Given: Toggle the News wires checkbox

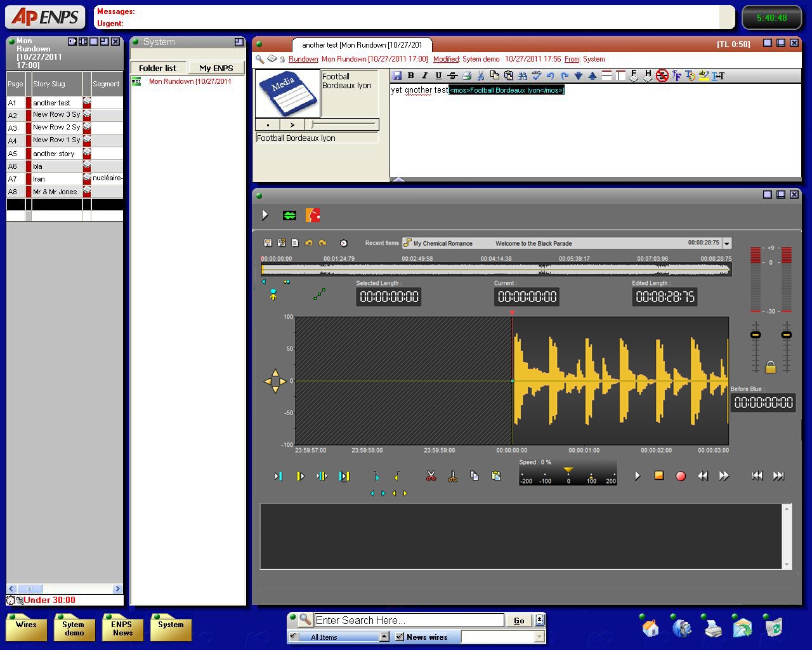Looking at the screenshot, I should [400, 637].
